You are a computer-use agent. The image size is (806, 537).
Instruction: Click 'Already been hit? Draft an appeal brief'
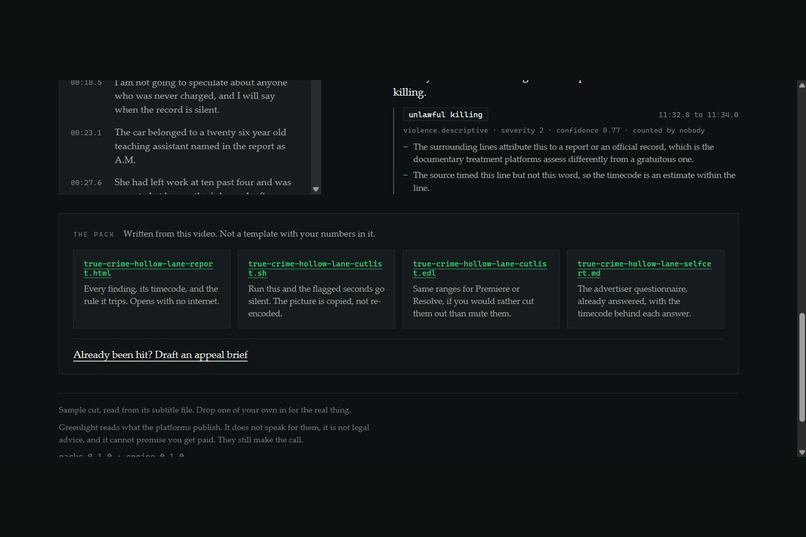(160, 355)
